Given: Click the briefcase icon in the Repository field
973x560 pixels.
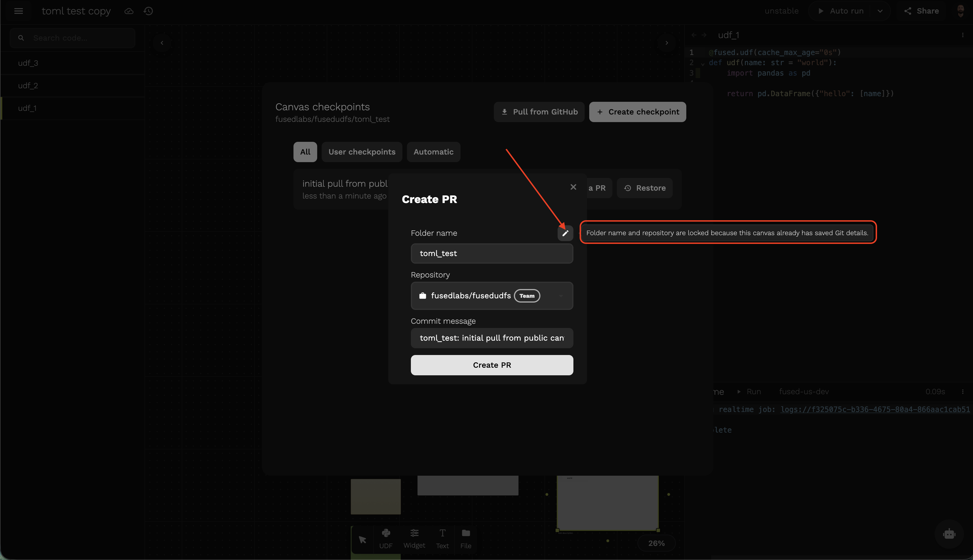Looking at the screenshot, I should (423, 296).
